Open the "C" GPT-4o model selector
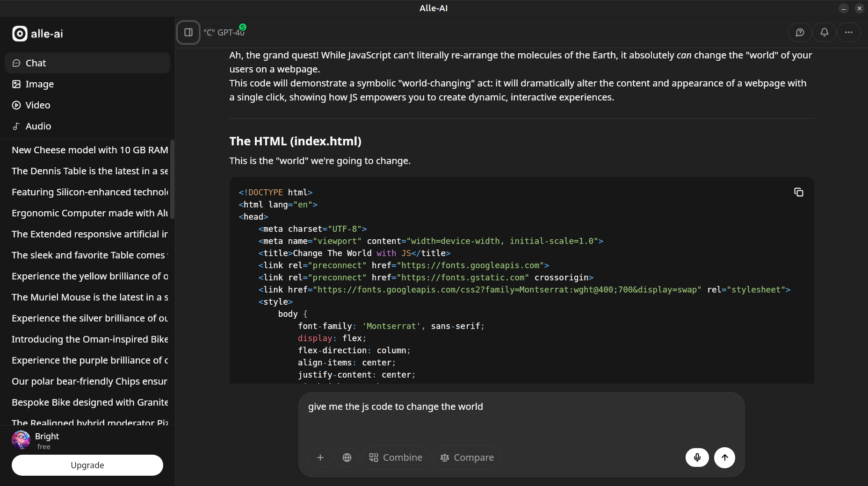Image resolution: width=868 pixels, height=486 pixels. (x=224, y=32)
